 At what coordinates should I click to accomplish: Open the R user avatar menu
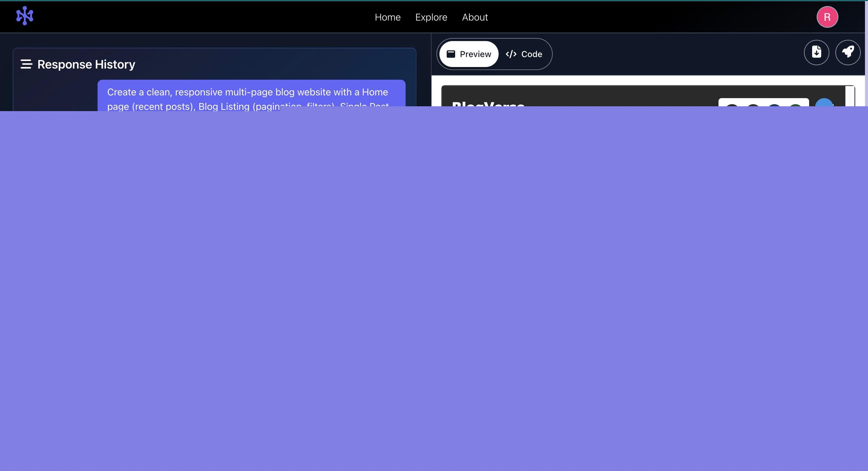click(x=827, y=17)
